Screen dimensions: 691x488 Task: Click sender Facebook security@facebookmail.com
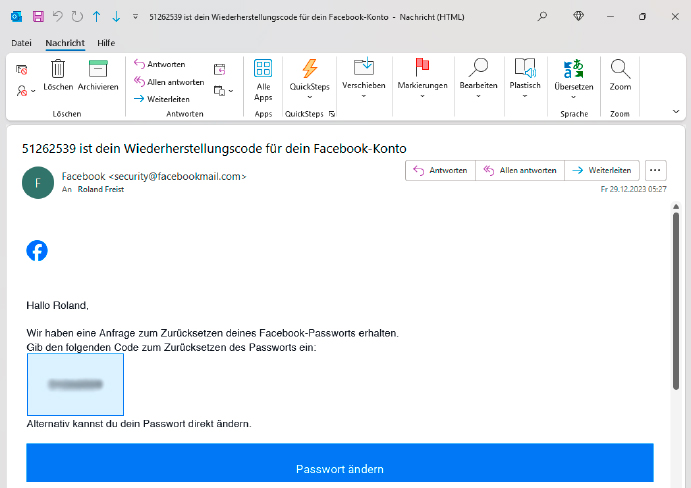coord(154,176)
